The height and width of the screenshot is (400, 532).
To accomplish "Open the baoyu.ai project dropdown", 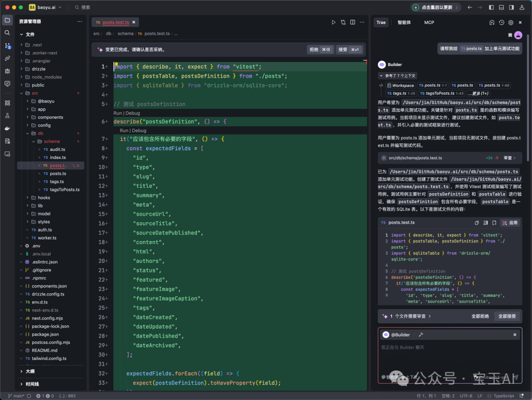I will pyautogui.click(x=45, y=7).
